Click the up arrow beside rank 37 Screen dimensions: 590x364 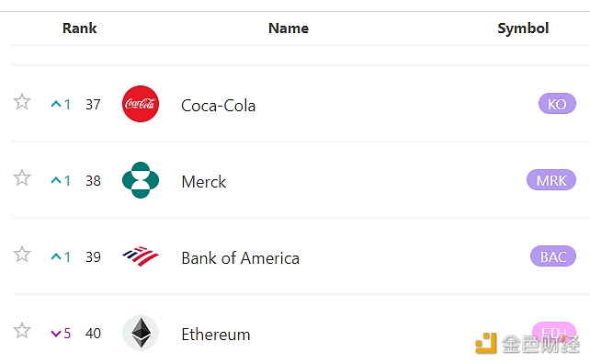click(56, 104)
